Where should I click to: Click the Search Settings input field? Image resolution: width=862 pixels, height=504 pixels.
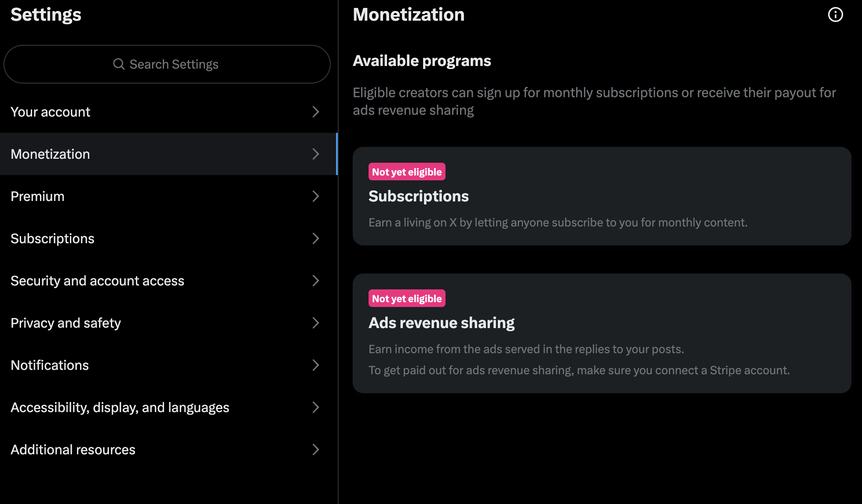coord(167,64)
